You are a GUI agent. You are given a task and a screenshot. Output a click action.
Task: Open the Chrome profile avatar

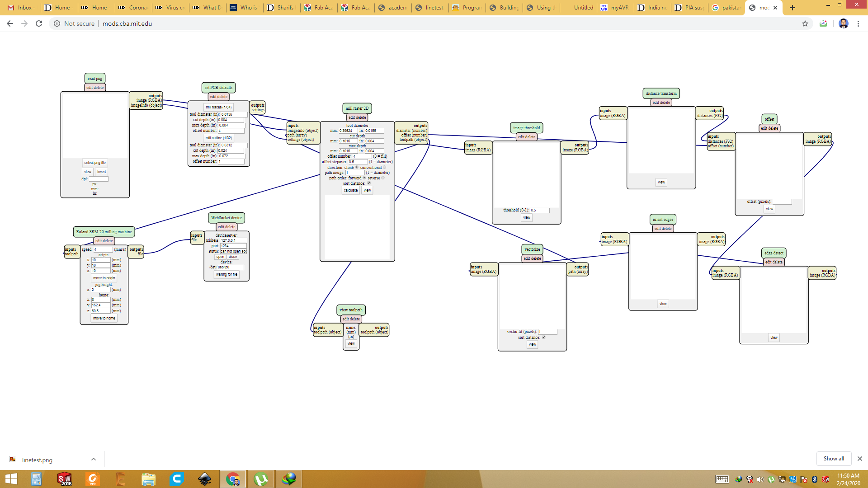pyautogui.click(x=843, y=23)
